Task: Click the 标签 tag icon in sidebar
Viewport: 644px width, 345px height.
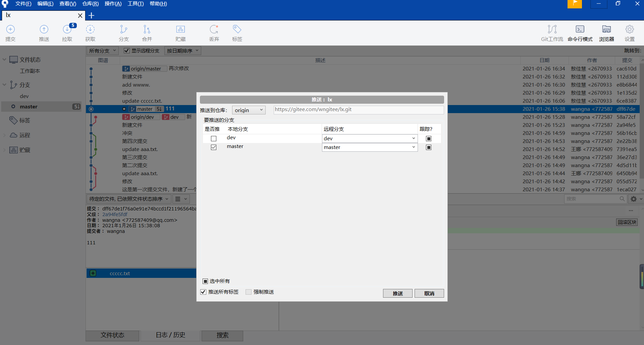Action: [13, 120]
